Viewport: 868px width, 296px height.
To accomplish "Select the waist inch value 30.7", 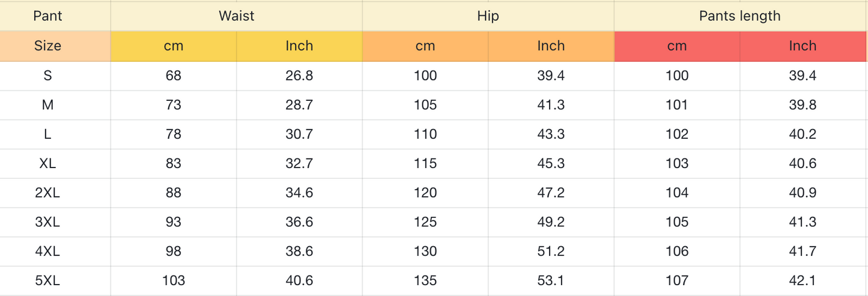I will tap(299, 134).
